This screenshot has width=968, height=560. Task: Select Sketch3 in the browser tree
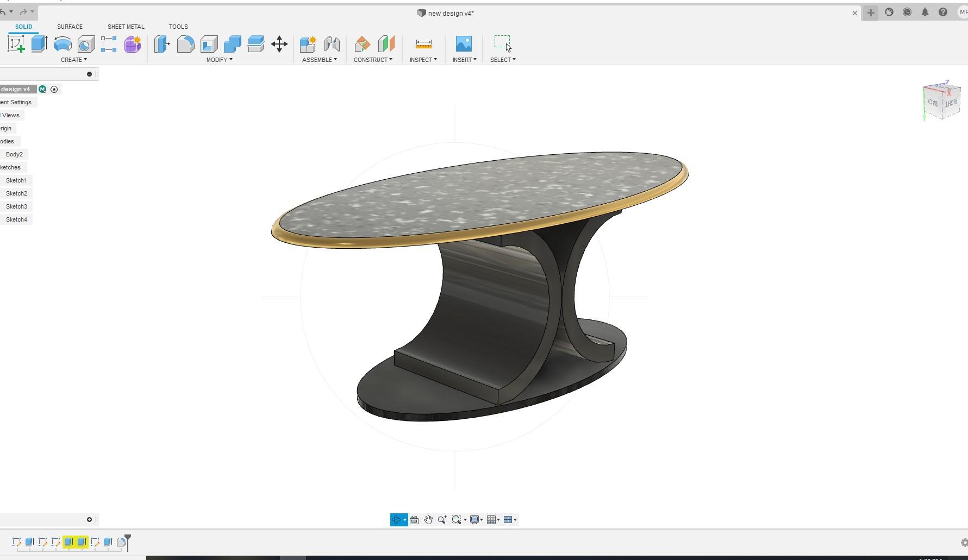point(16,206)
